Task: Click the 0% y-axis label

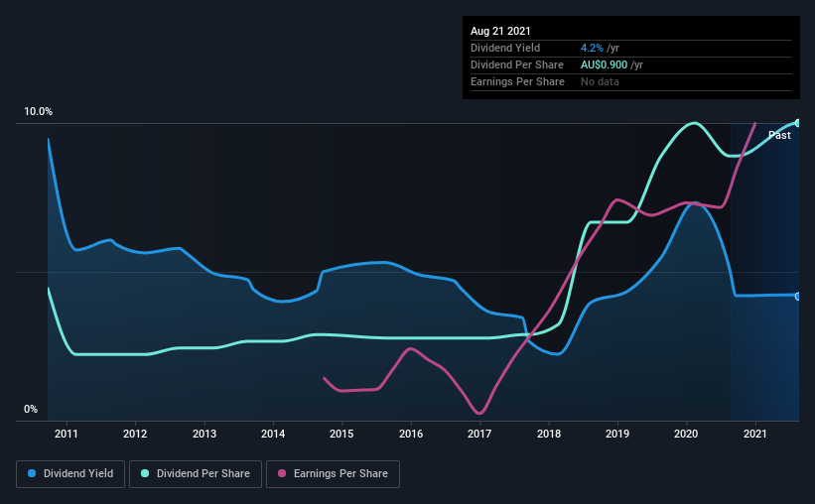Action: [x=31, y=410]
